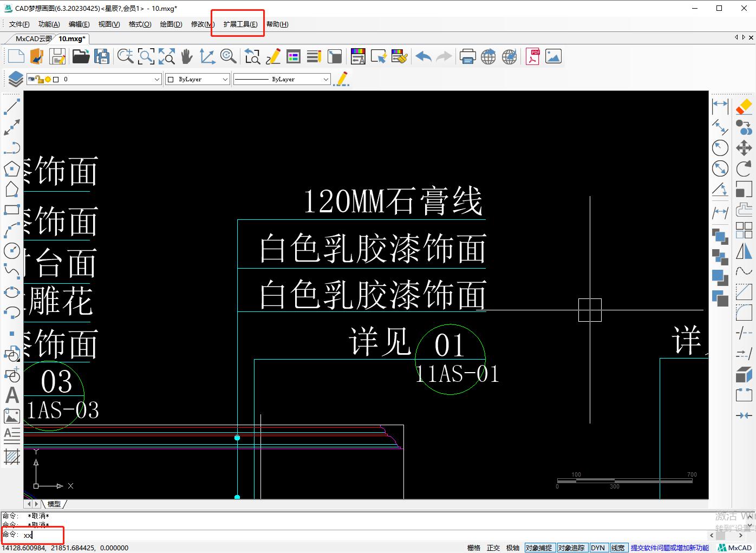Open the layer selection dropdown
Image resolution: width=756 pixels, height=553 pixels.
point(157,79)
